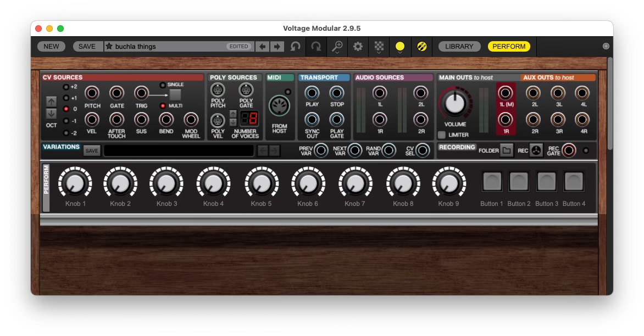Screen dimensions: 644x336
Task: Click the favorite star beside preset name
Action: pyautogui.click(x=109, y=46)
